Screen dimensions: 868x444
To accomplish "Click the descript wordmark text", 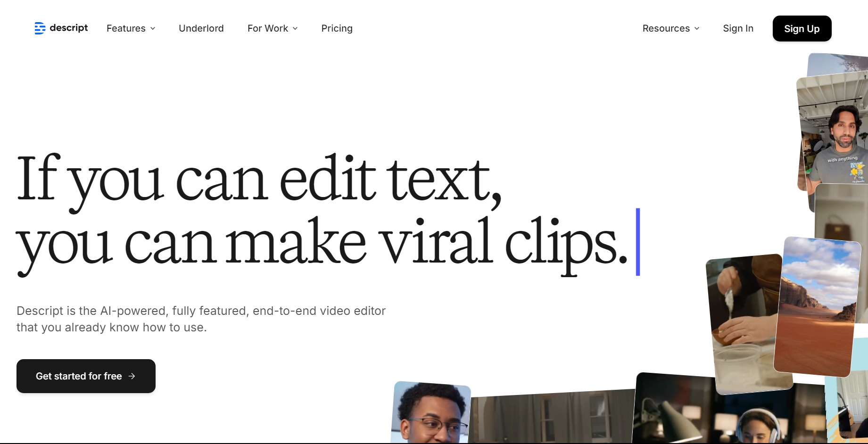I will 69,28.
